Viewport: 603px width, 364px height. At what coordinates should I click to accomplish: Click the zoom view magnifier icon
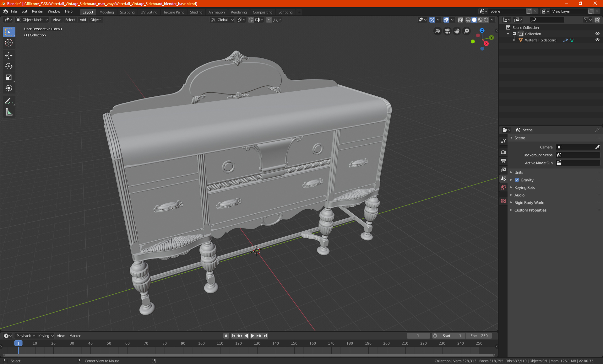(467, 31)
